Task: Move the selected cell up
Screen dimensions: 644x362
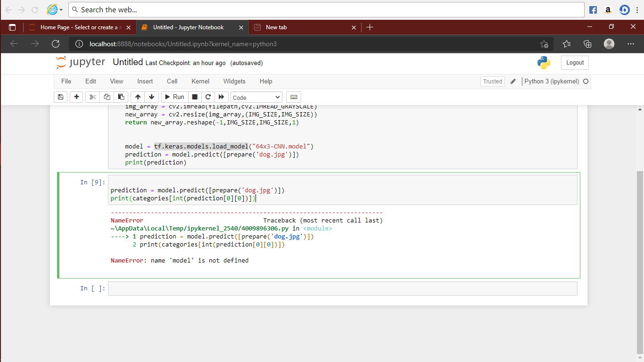Action: coord(137,97)
